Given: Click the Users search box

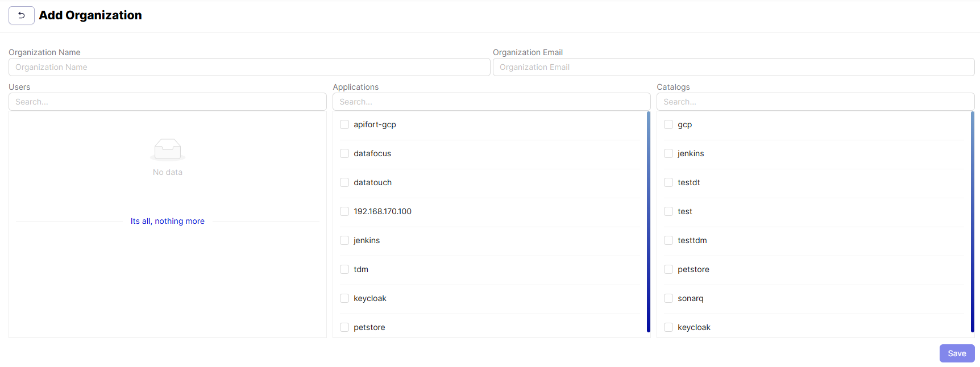Looking at the screenshot, I should [x=168, y=102].
